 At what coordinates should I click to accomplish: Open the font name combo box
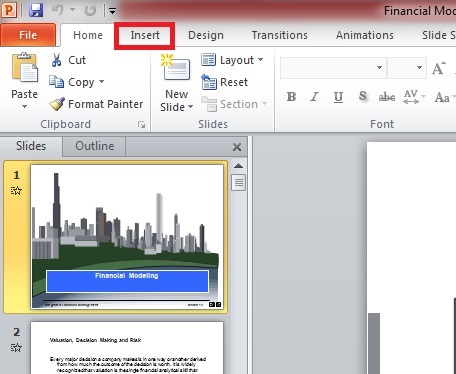coord(333,68)
